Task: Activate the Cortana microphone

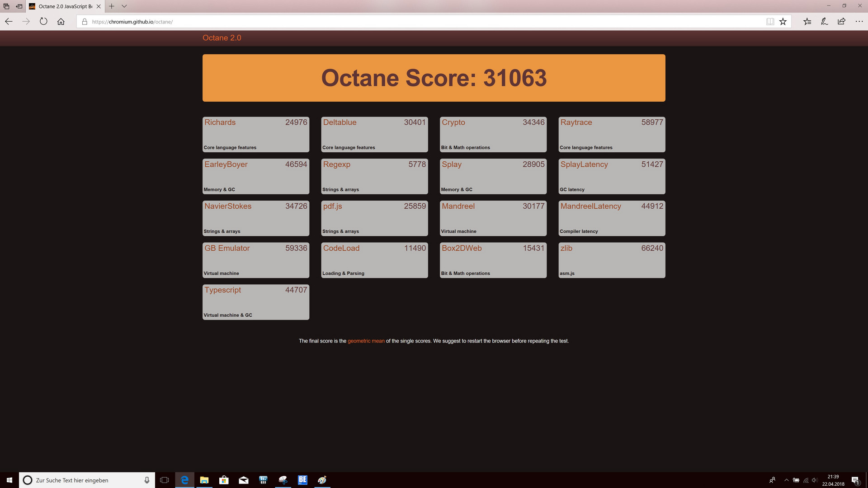Action: (x=146, y=480)
